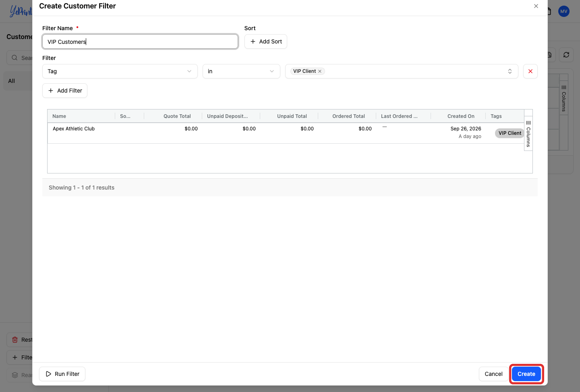Open the Tag field dropdown
Screen dimensions: 580x392
[120, 71]
